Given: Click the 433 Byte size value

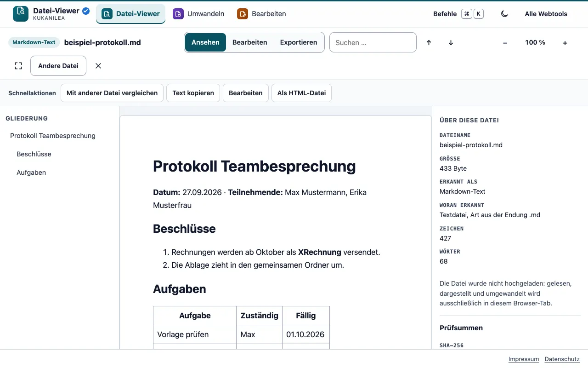Looking at the screenshot, I should (x=453, y=168).
